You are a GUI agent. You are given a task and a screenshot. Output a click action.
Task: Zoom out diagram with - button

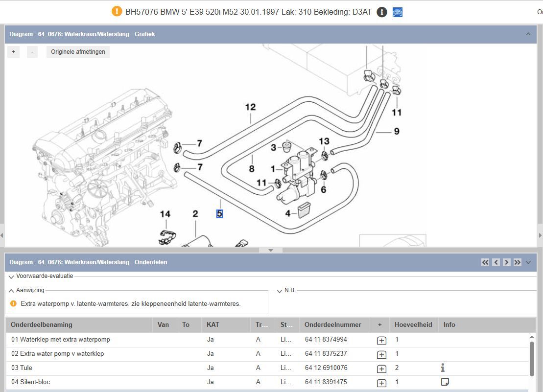pyautogui.click(x=32, y=52)
